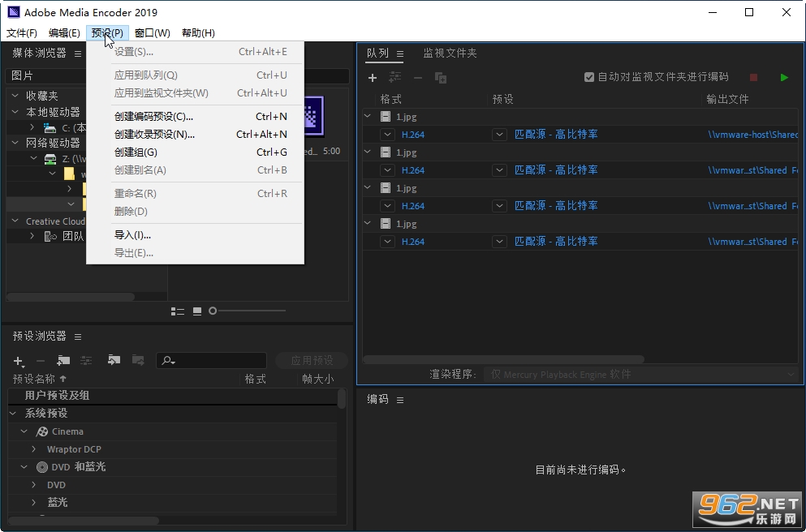Click the Create New Preset plus icon
Image resolution: width=806 pixels, height=532 pixels.
19,361
